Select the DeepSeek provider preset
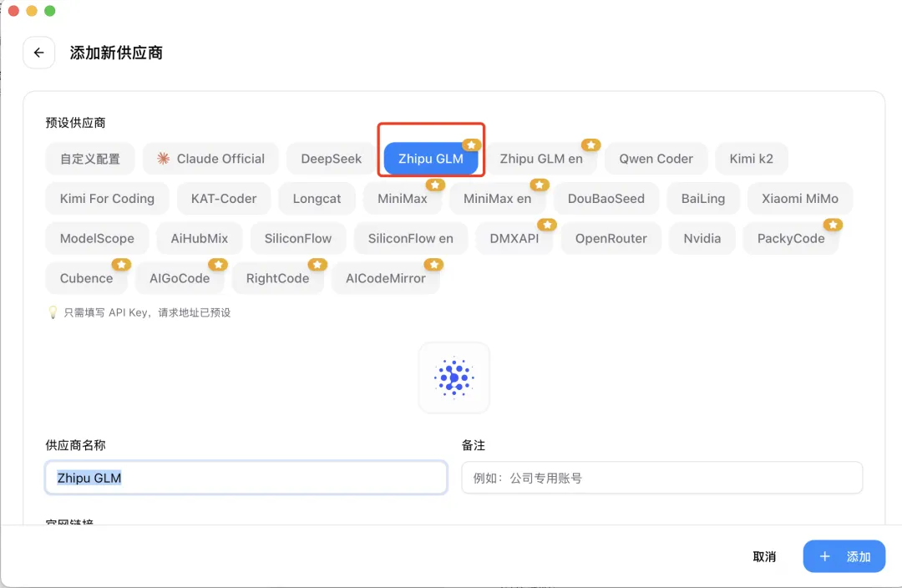Viewport: 902px width, 588px height. (x=332, y=159)
